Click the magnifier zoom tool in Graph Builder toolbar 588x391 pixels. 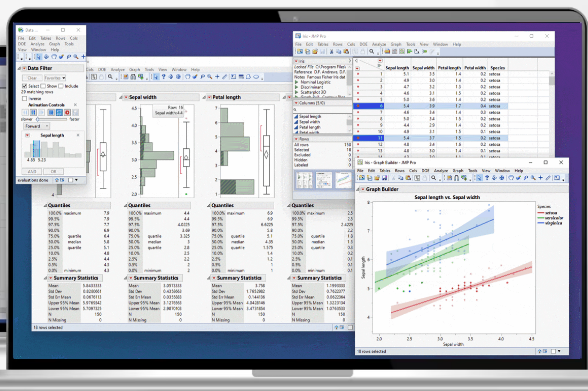[x=533, y=178]
